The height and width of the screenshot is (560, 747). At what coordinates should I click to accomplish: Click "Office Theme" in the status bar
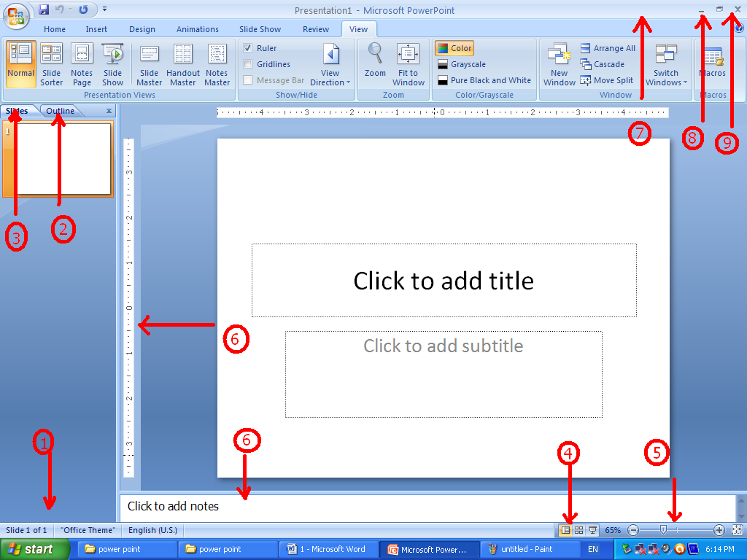(x=88, y=530)
